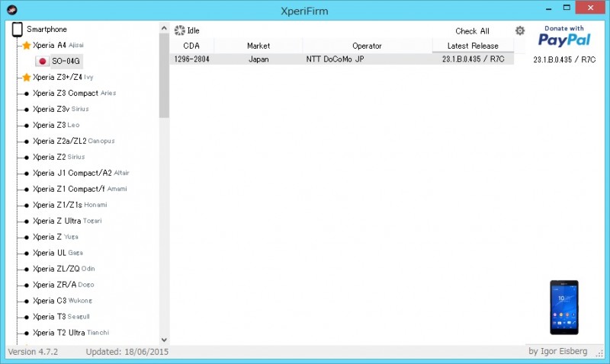This screenshot has height=364, width=610.
Task: Select Xperia Z1 Compact/f Amami
Action: click(x=80, y=188)
